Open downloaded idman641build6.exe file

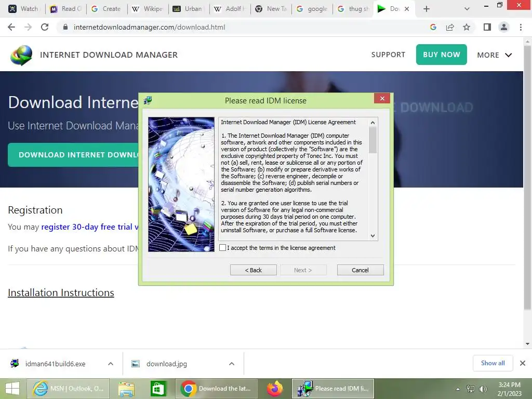55,364
